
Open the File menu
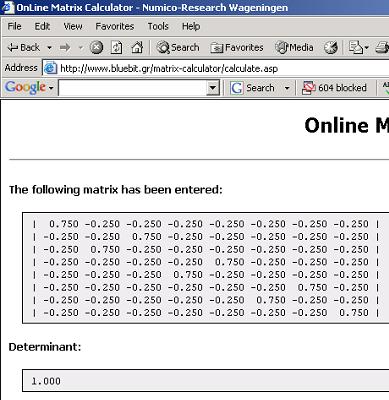[14, 26]
